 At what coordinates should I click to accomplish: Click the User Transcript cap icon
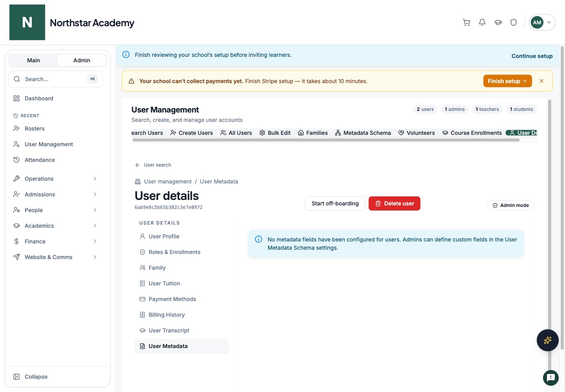pyautogui.click(x=142, y=330)
